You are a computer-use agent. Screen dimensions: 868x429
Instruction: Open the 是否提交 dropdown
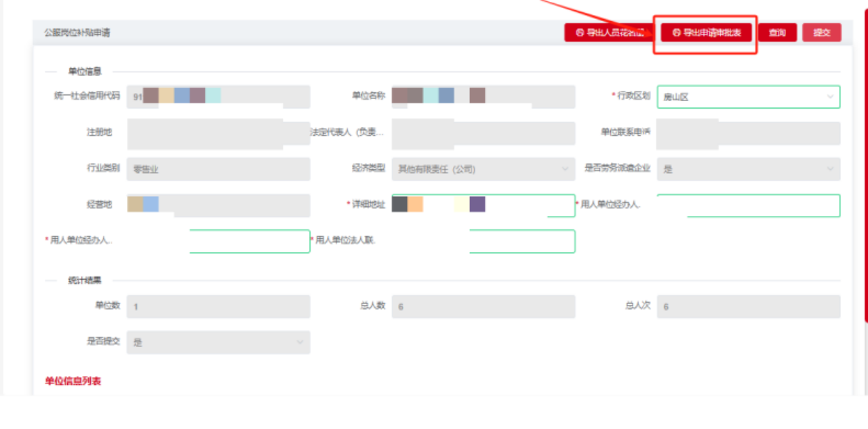tap(218, 342)
